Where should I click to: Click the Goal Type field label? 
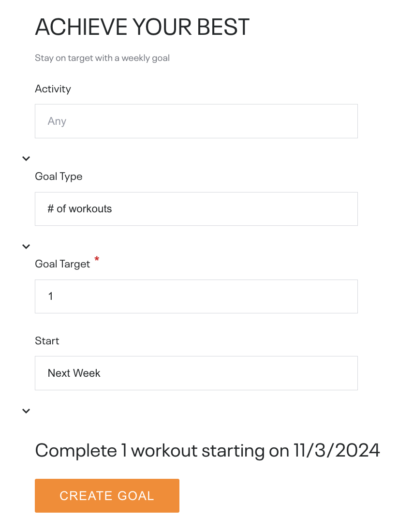pos(59,177)
